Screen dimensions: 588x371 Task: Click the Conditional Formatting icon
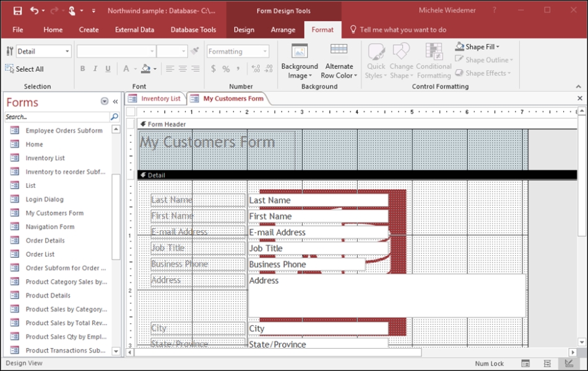coord(433,51)
